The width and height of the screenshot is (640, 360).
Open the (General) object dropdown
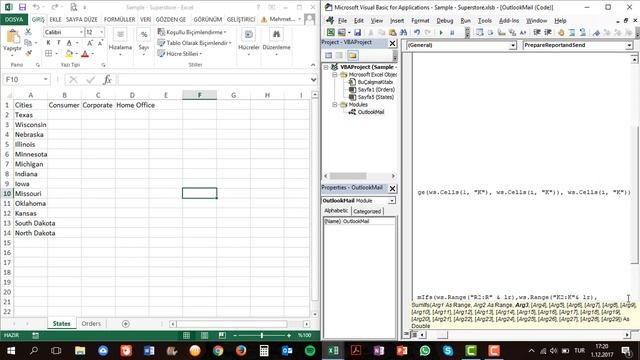click(513, 45)
